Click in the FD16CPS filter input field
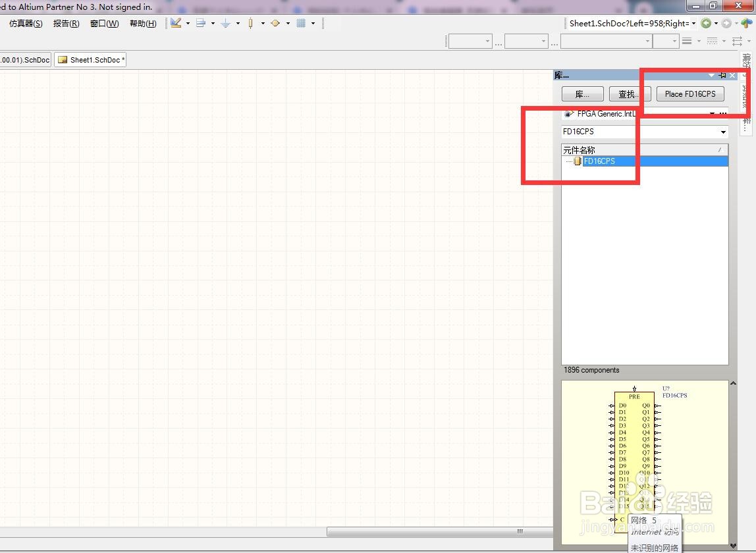 click(640, 132)
